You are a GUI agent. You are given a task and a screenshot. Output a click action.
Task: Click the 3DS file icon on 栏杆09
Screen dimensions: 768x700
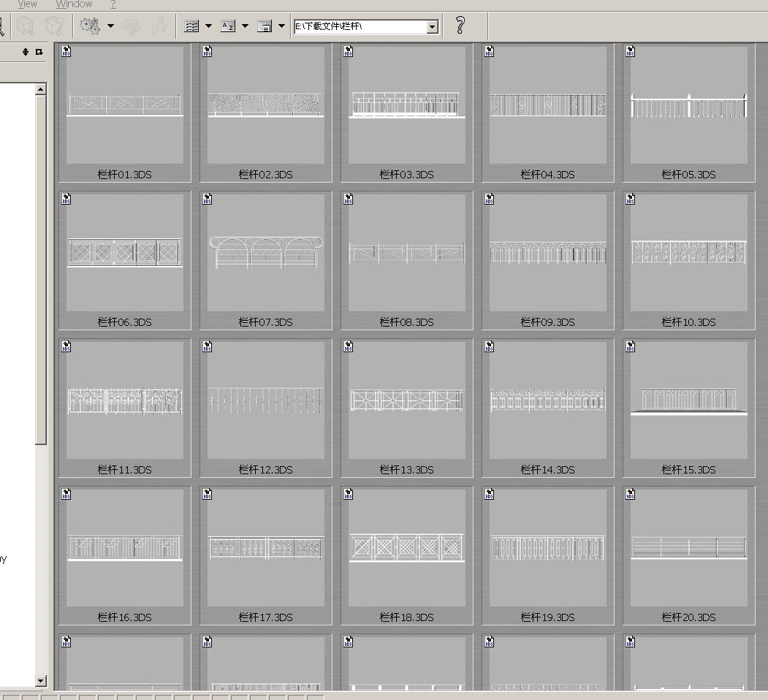tap(490, 199)
